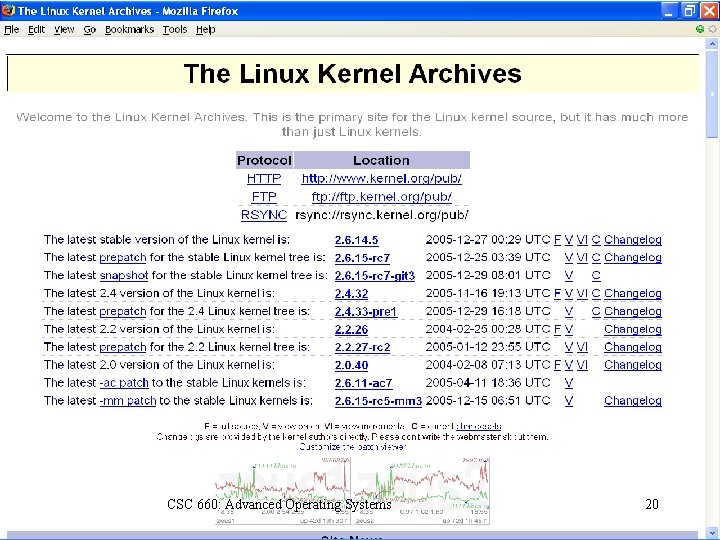Click the scrollbar up arrow

[x=712, y=44]
